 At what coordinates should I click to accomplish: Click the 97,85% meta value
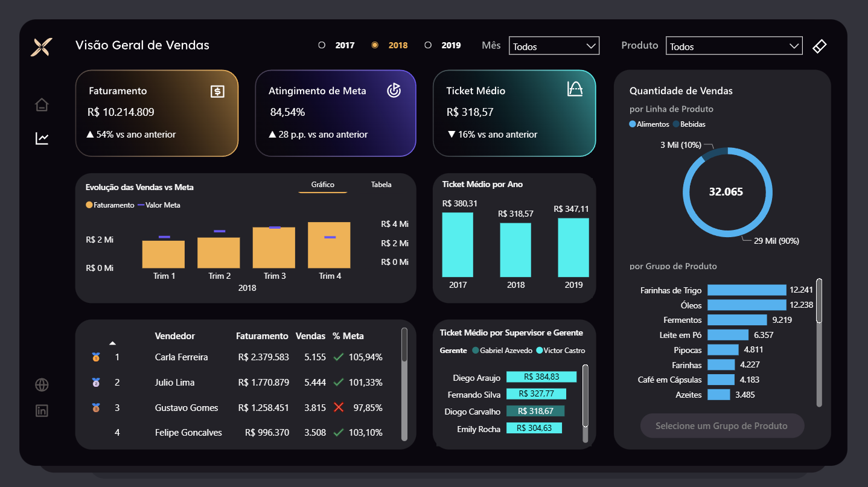[368, 408]
